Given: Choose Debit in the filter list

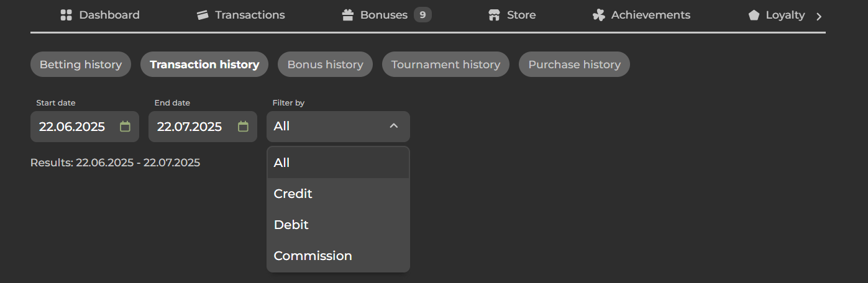Looking at the screenshot, I should coord(291,225).
